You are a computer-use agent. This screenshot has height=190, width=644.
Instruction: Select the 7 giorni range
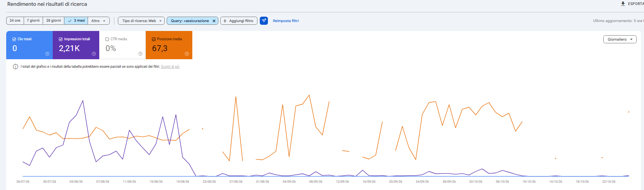click(x=33, y=21)
